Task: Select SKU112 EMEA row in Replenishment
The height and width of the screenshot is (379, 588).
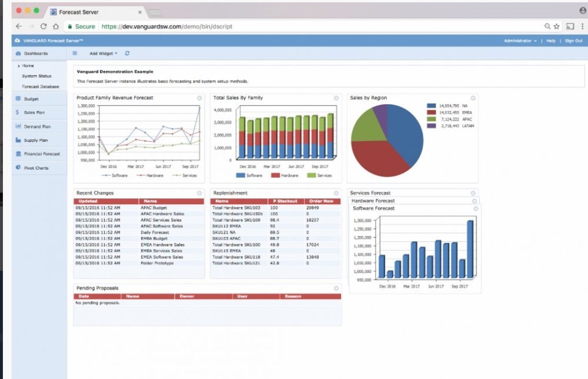Action: point(276,226)
